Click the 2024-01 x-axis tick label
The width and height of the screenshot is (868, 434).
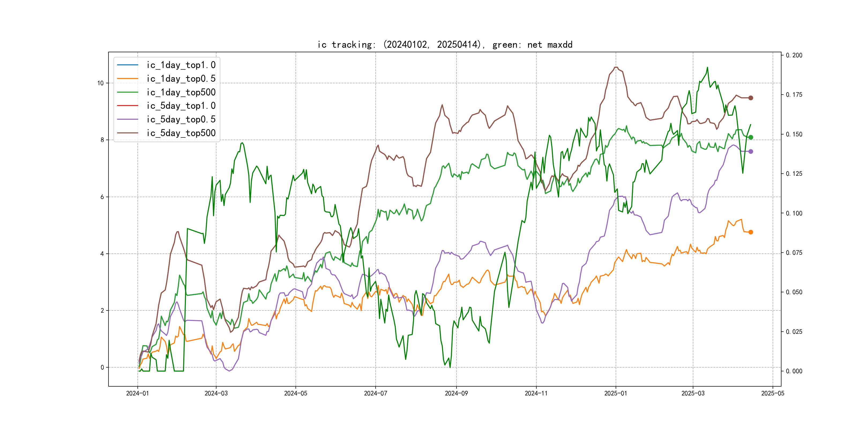click(137, 393)
